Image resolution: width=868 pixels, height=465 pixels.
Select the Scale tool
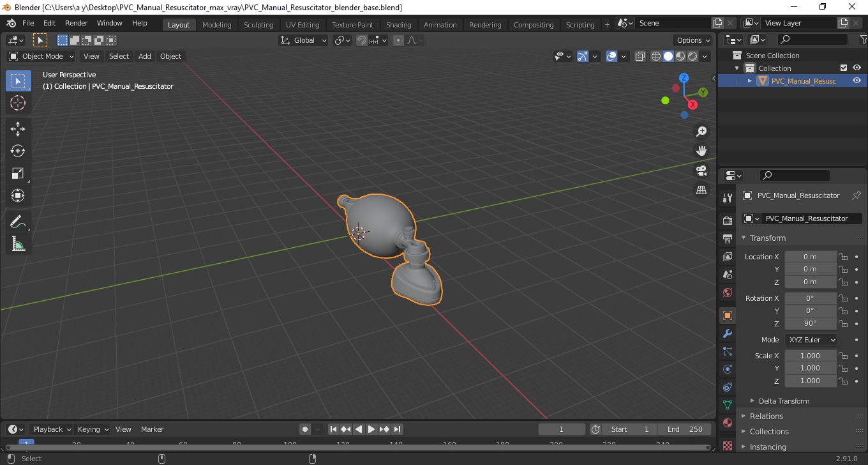click(18, 173)
